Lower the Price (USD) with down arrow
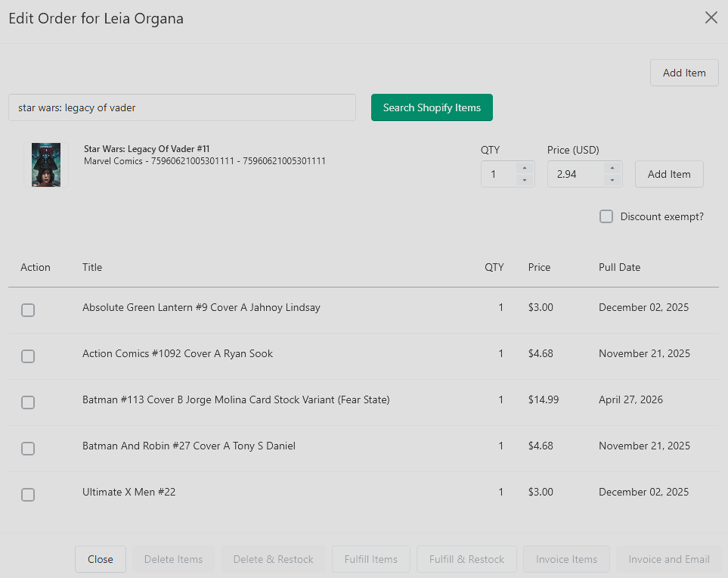This screenshot has height=578, width=728. (612, 180)
